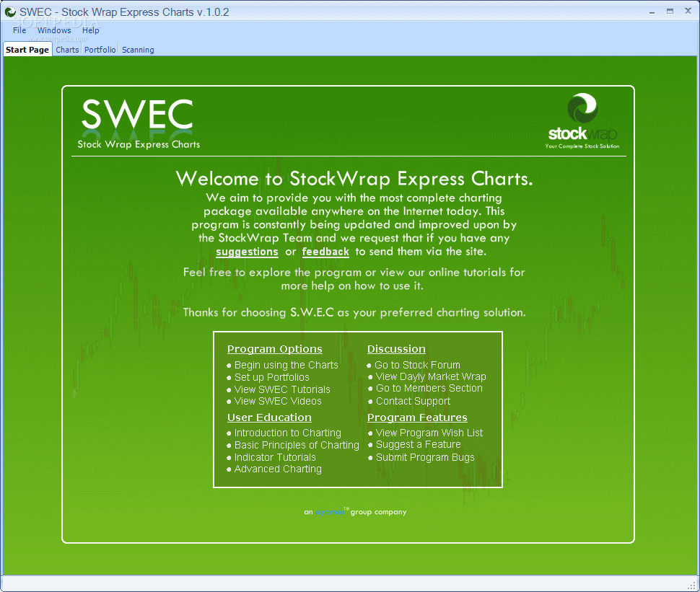Maximize the SWEC window
Image resolution: width=700 pixels, height=592 pixels.
[x=670, y=12]
